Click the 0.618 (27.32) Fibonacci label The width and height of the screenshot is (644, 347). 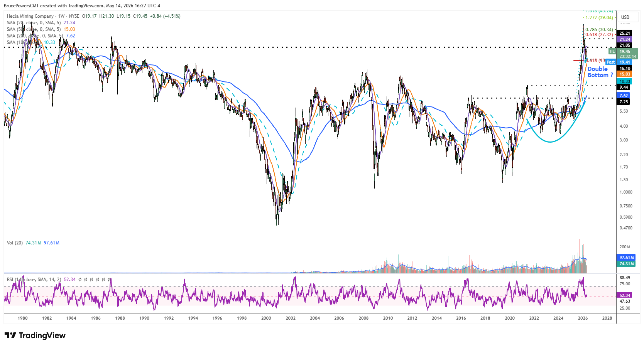coord(599,35)
